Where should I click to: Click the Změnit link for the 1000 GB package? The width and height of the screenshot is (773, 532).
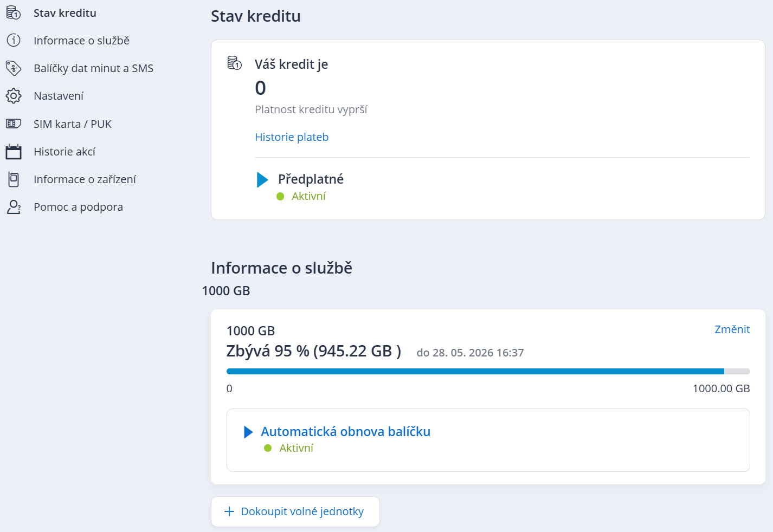[x=732, y=329]
